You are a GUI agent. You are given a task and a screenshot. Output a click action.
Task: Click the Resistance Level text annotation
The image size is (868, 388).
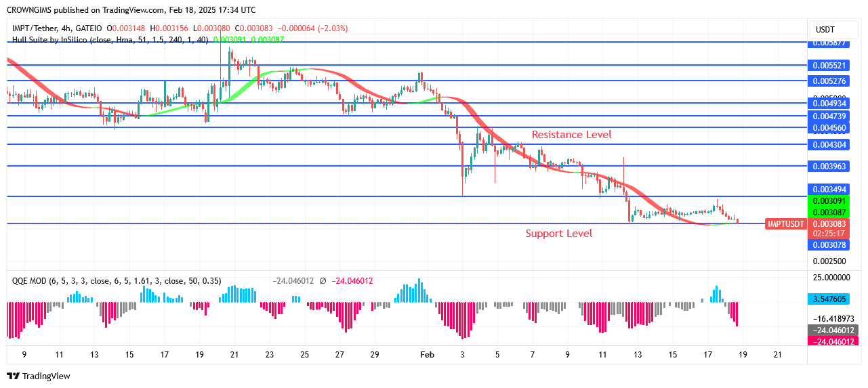[571, 135]
